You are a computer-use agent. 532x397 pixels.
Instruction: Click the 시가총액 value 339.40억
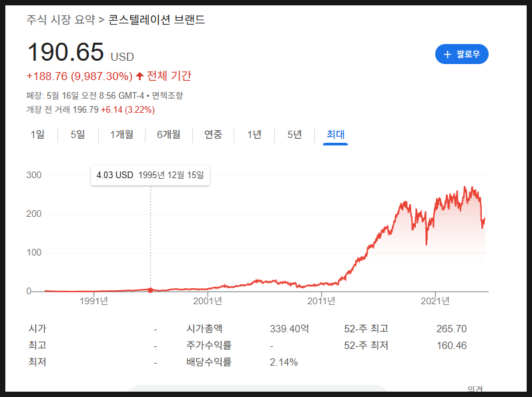point(290,329)
